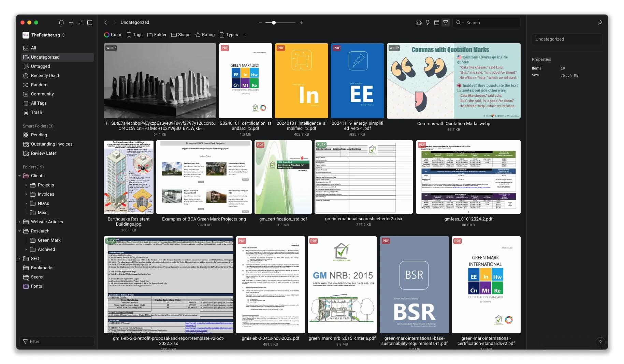This screenshot has height=364, width=624.
Task: Open the notifications bell icon
Action: click(x=61, y=22)
